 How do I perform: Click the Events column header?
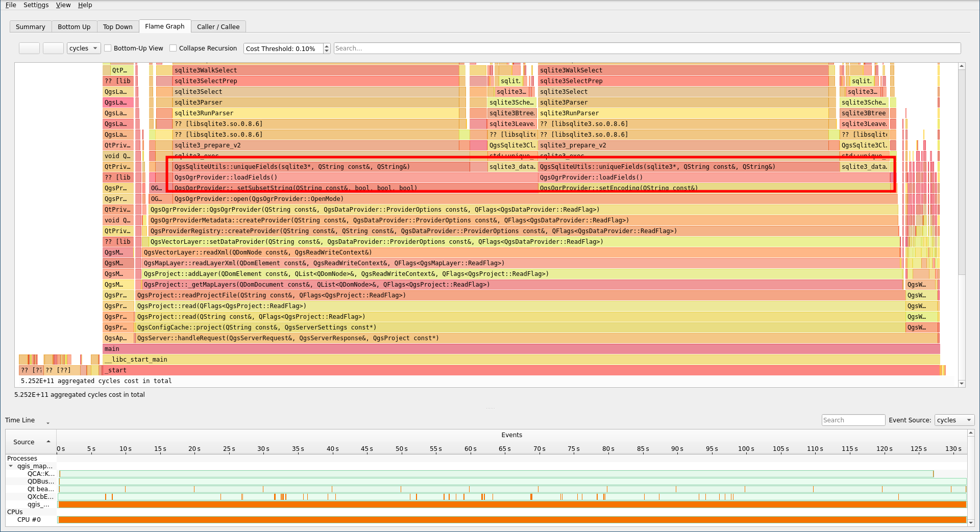pos(511,435)
